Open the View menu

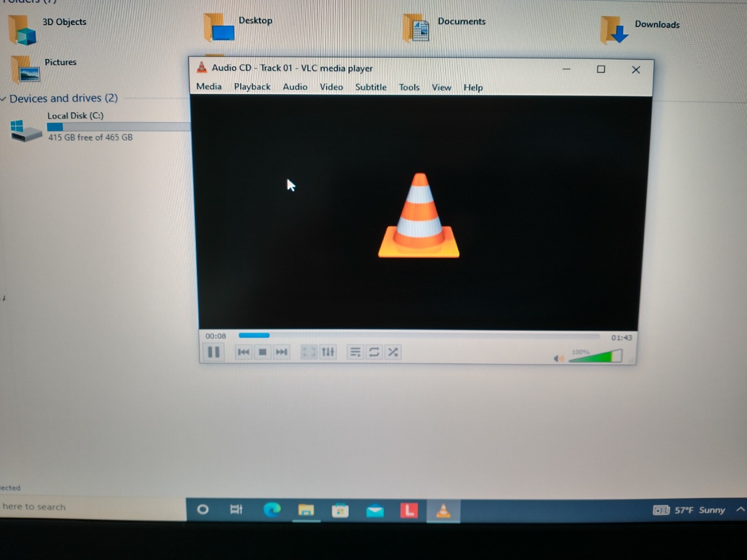tap(441, 87)
